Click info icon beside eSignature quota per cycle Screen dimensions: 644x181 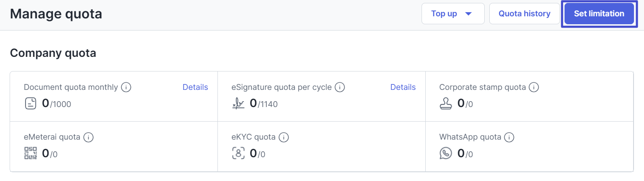point(340,87)
